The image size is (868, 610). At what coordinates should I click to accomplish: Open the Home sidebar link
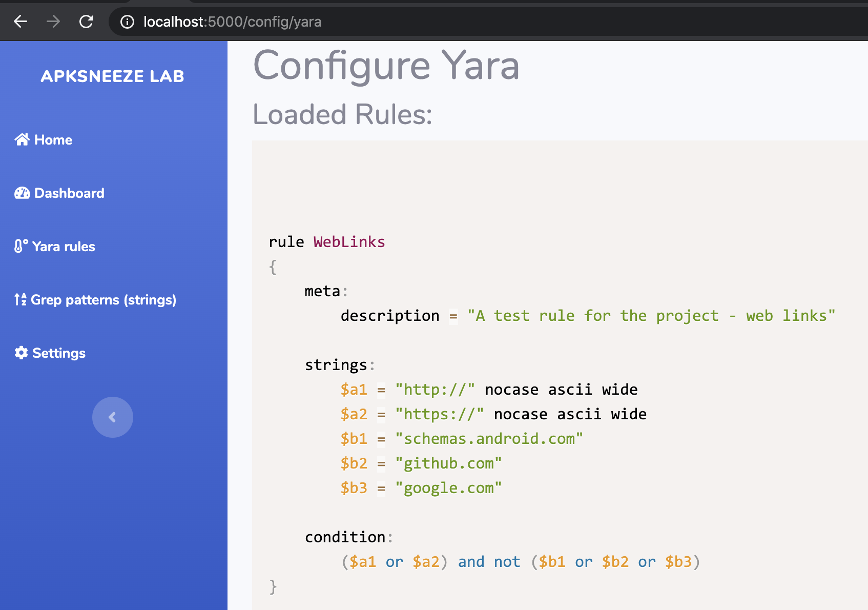point(44,139)
